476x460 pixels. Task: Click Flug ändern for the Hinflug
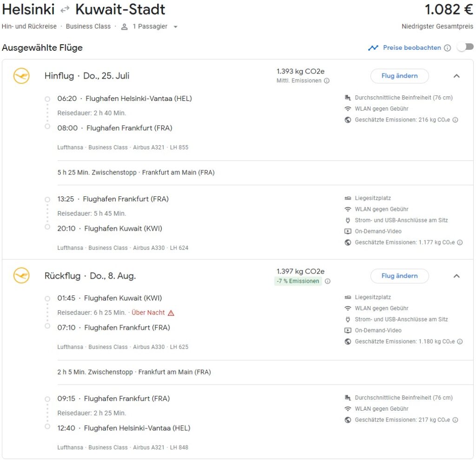tap(399, 76)
